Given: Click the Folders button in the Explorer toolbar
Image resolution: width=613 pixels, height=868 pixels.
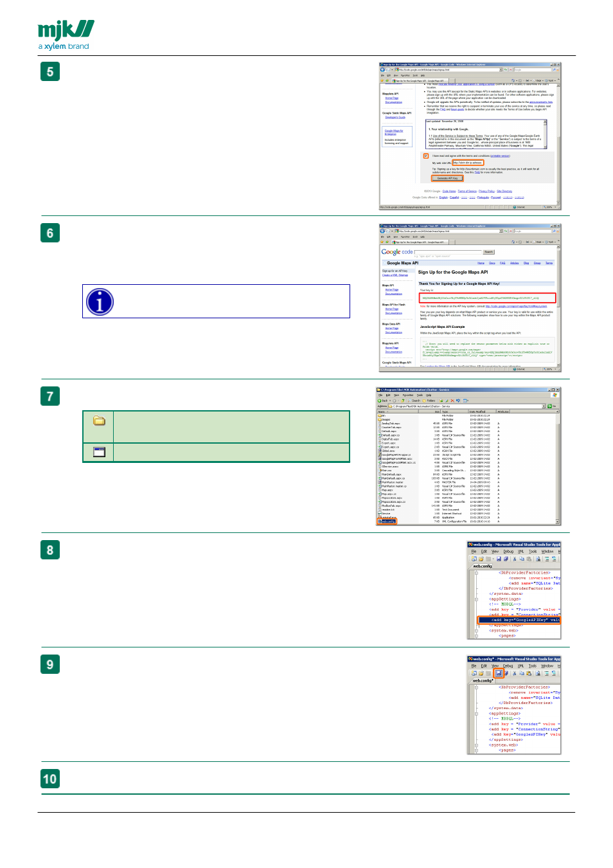Looking at the screenshot, I should click(x=429, y=401).
